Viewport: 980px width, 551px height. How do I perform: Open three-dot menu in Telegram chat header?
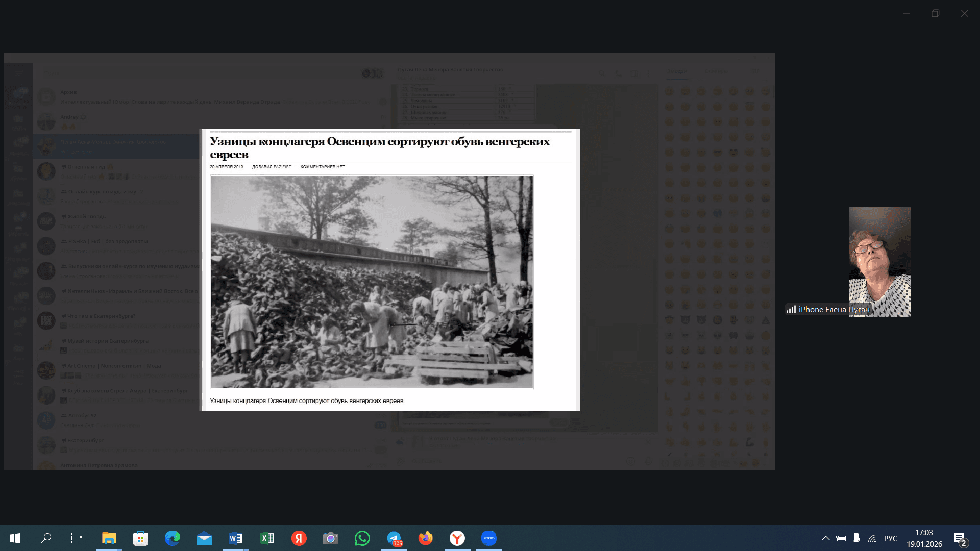pyautogui.click(x=649, y=73)
